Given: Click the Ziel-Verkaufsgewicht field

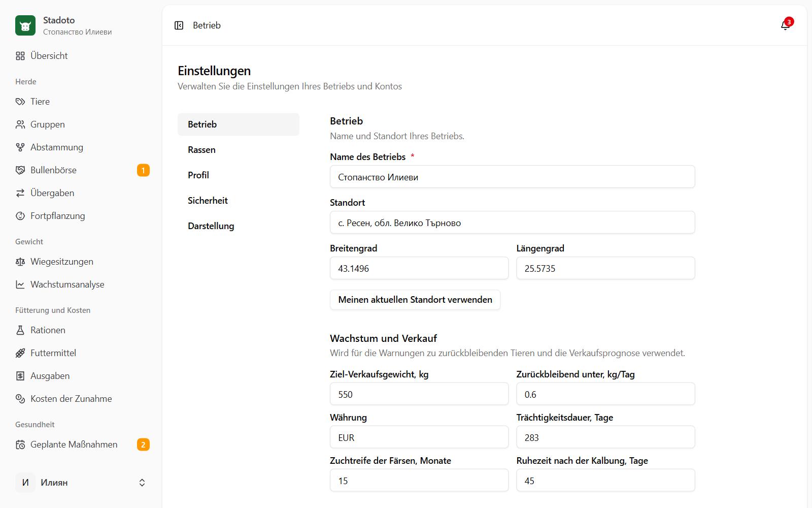Looking at the screenshot, I should [419, 394].
